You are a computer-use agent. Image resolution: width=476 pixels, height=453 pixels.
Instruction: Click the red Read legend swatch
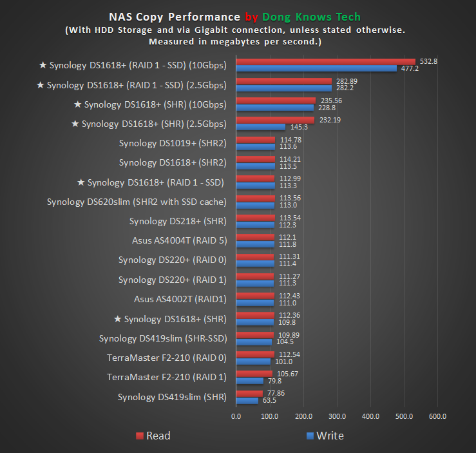pyautogui.click(x=140, y=436)
